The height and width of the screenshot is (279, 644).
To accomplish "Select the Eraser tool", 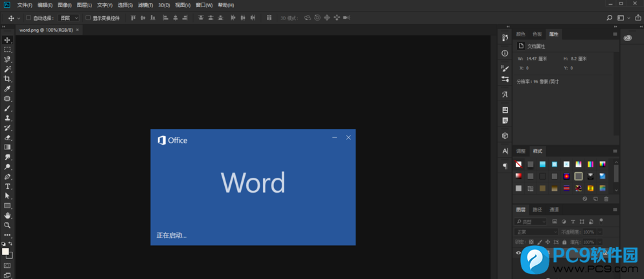I will (x=7, y=138).
